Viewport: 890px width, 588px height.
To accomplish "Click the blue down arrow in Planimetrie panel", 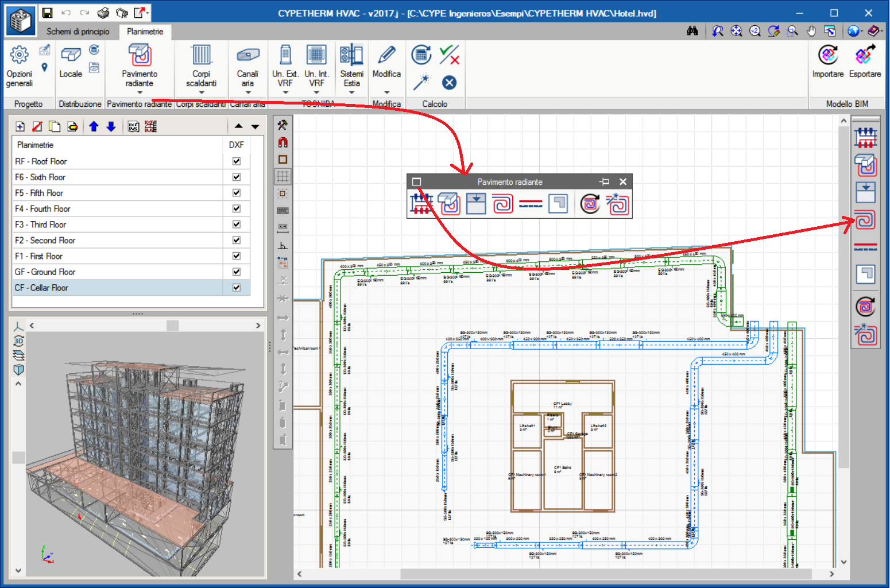I will click(111, 126).
